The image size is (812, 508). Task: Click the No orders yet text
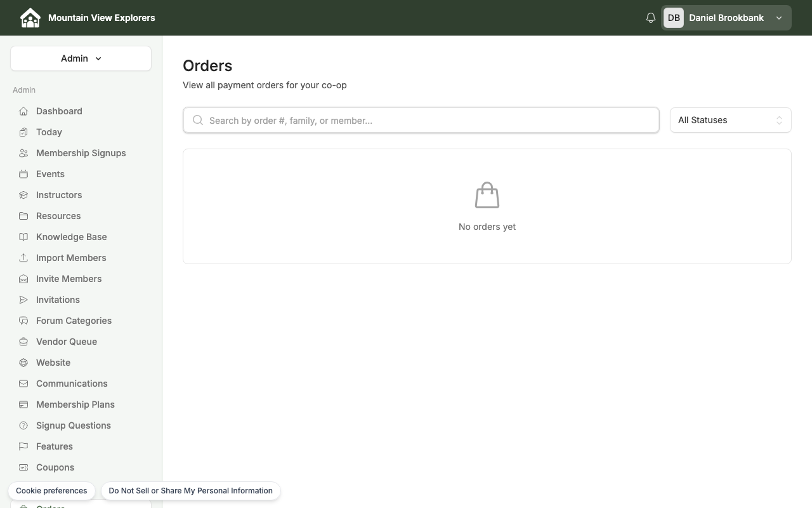(487, 227)
